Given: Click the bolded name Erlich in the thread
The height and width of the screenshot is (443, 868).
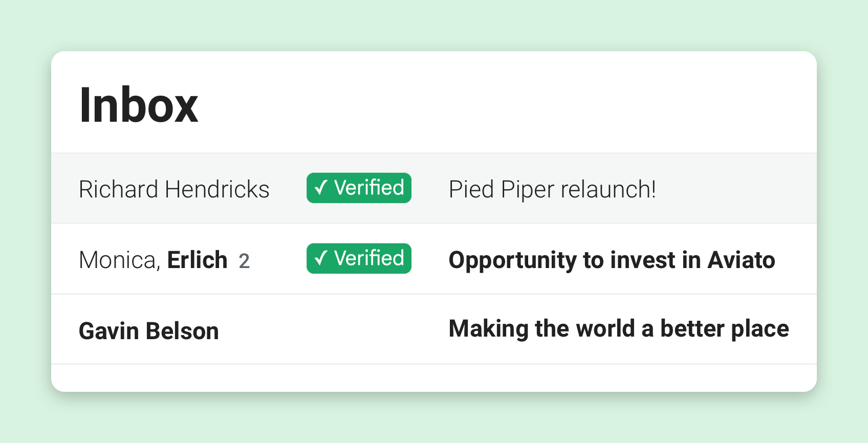Looking at the screenshot, I should point(198,260).
